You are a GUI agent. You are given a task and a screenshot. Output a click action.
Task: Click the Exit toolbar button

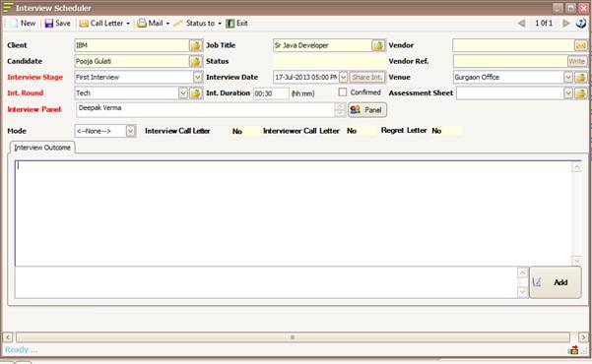tap(236, 24)
